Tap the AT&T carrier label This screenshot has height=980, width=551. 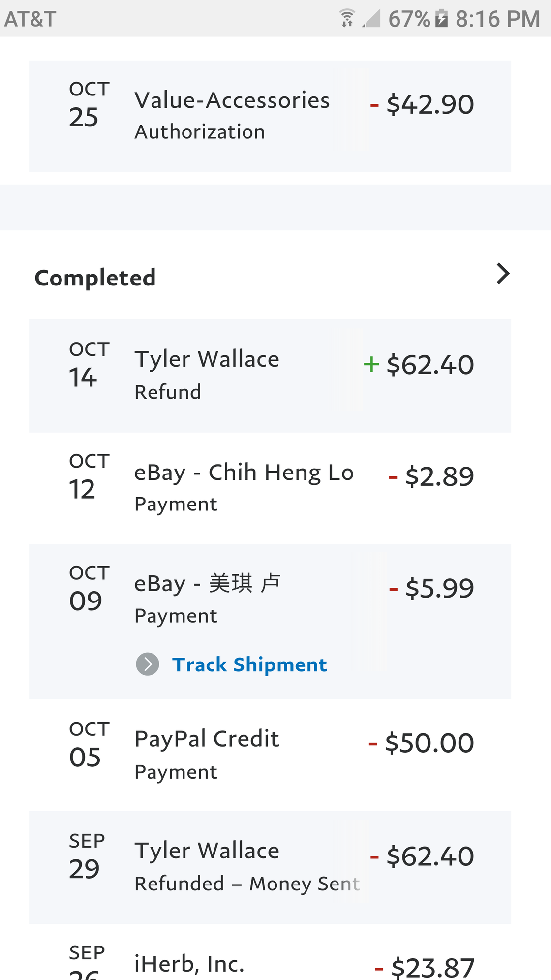point(30,19)
